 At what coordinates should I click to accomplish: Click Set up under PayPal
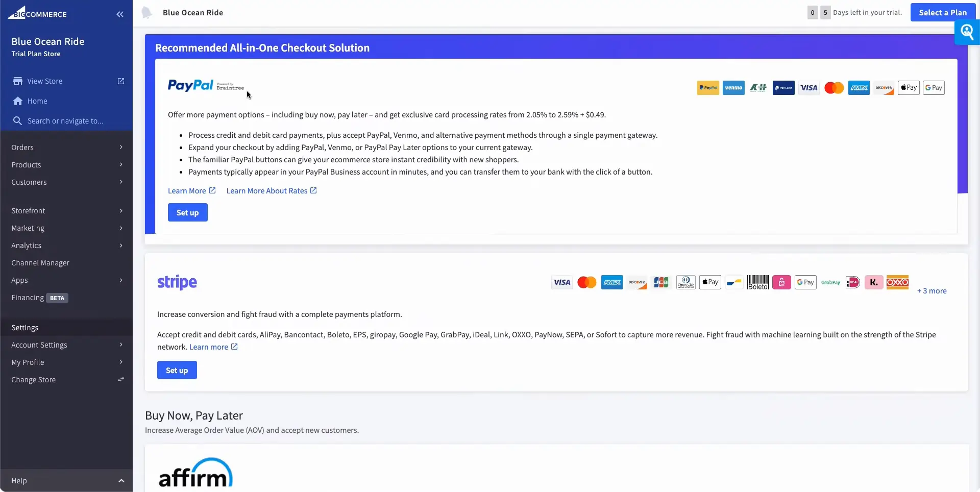click(x=187, y=212)
